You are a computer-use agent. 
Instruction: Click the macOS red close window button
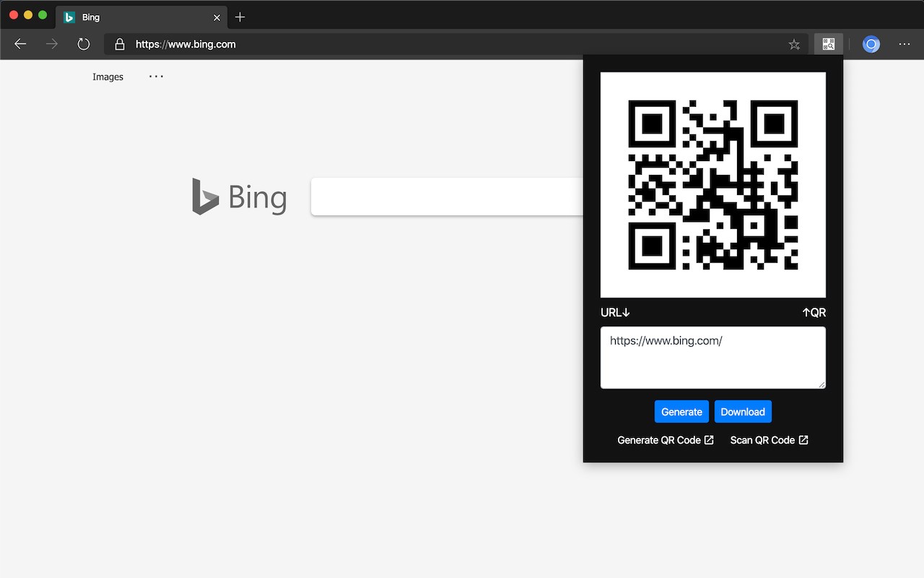[x=14, y=14]
